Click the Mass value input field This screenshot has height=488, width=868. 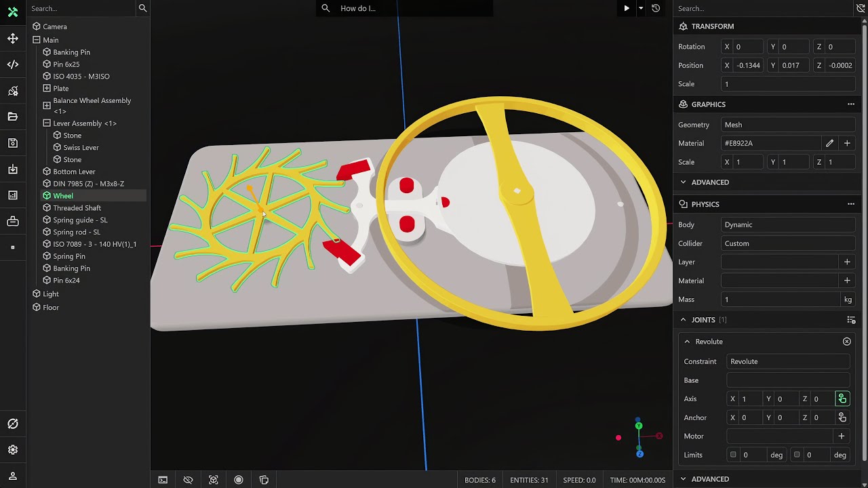[x=780, y=299]
